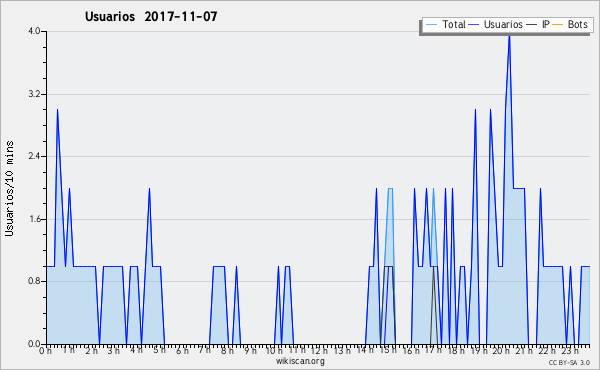Click the light blue Total legend line
The height and width of the screenshot is (370, 600).
[431, 25]
